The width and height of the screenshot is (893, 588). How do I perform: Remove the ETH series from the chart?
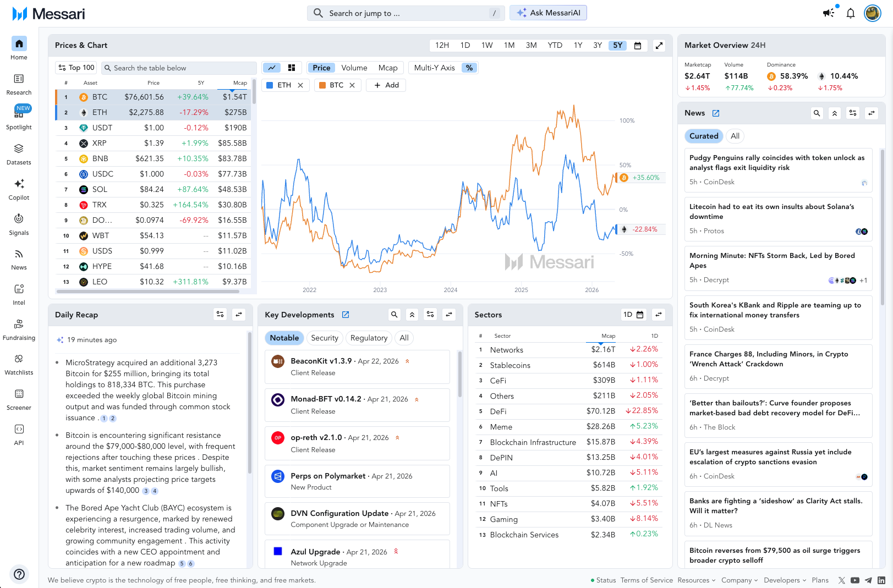point(300,85)
